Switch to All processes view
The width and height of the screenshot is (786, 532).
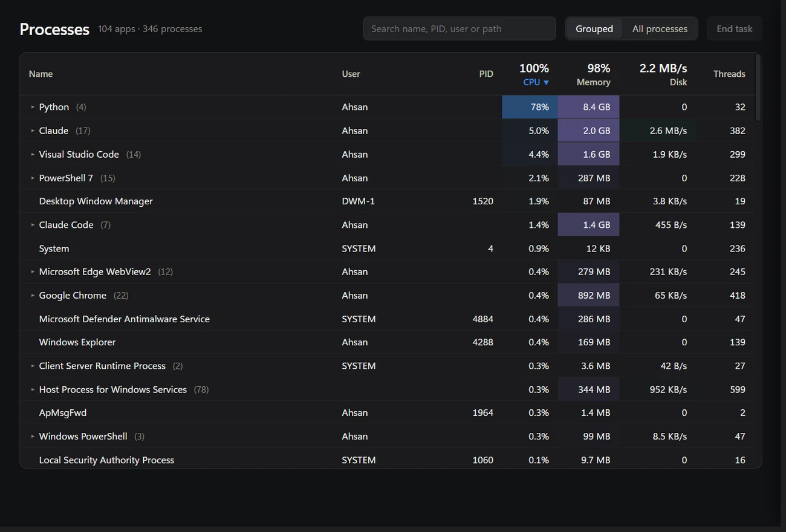pyautogui.click(x=660, y=28)
